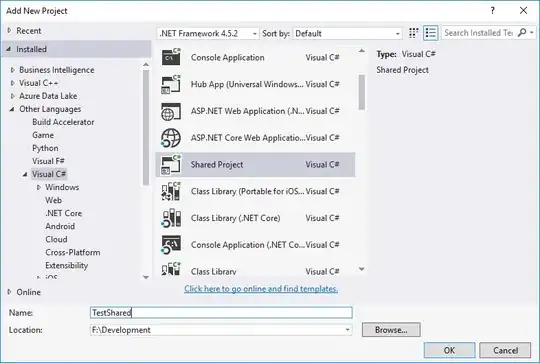
Task: Switch to medium list view
Action: pos(430,33)
